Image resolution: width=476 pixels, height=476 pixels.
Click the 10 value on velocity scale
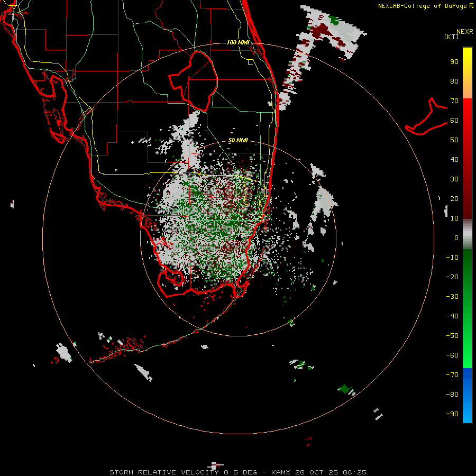pos(454,218)
